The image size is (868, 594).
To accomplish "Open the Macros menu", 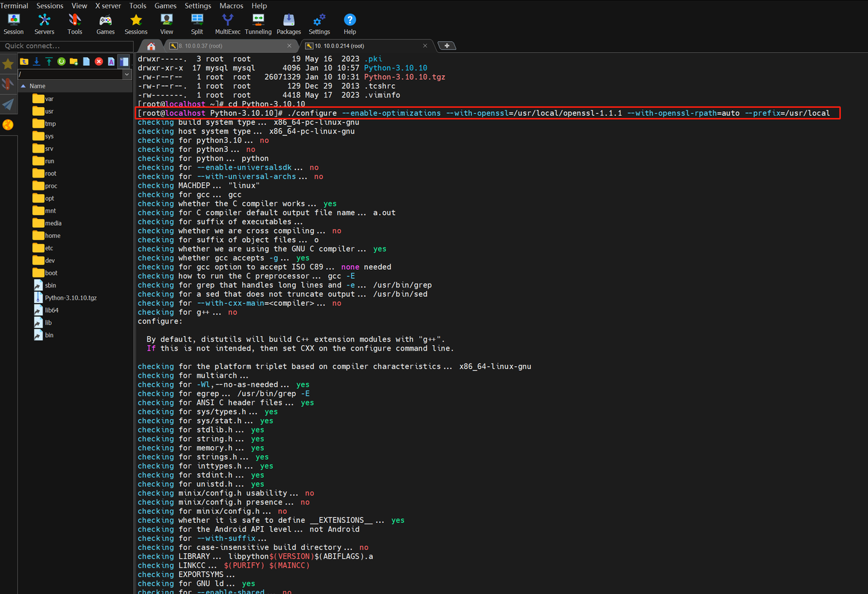I will [231, 5].
